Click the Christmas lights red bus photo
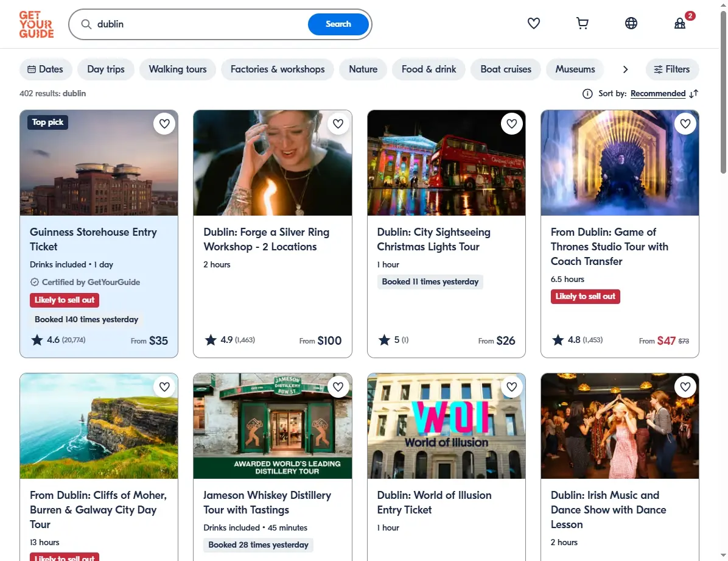 [446, 163]
